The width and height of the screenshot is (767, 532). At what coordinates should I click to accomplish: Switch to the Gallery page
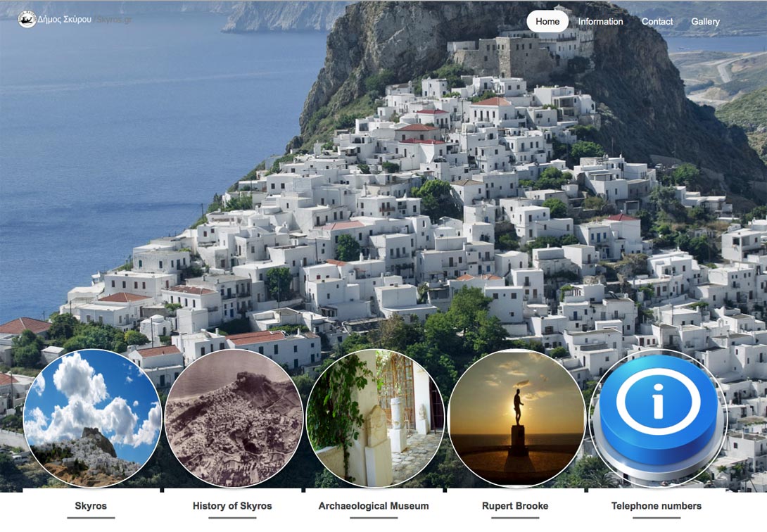click(705, 22)
